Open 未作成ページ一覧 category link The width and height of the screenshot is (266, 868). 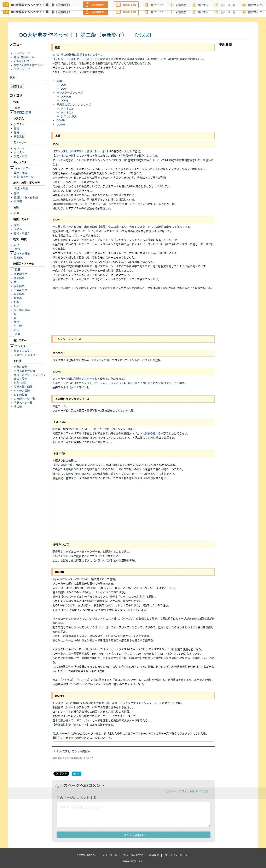pos(24,399)
